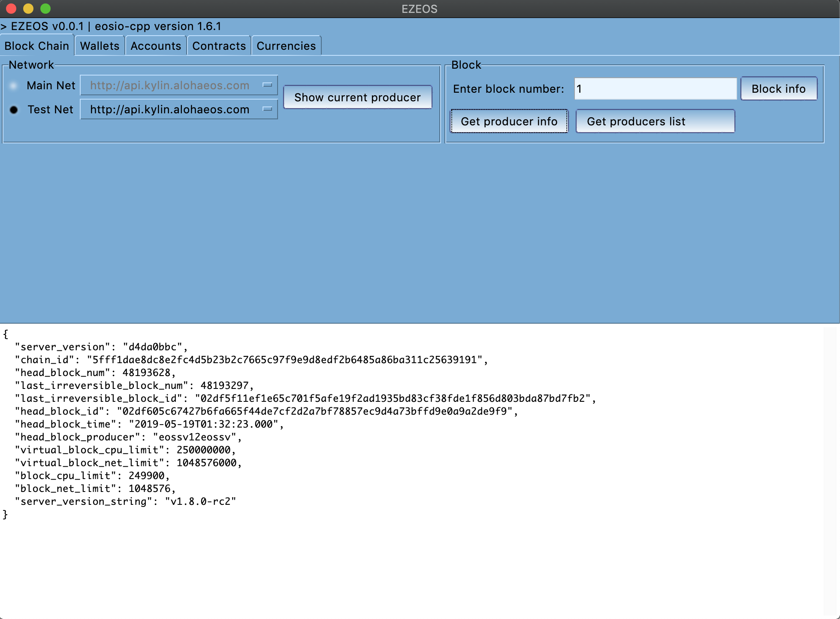Click Get producers list button
840x619 pixels.
(x=655, y=121)
